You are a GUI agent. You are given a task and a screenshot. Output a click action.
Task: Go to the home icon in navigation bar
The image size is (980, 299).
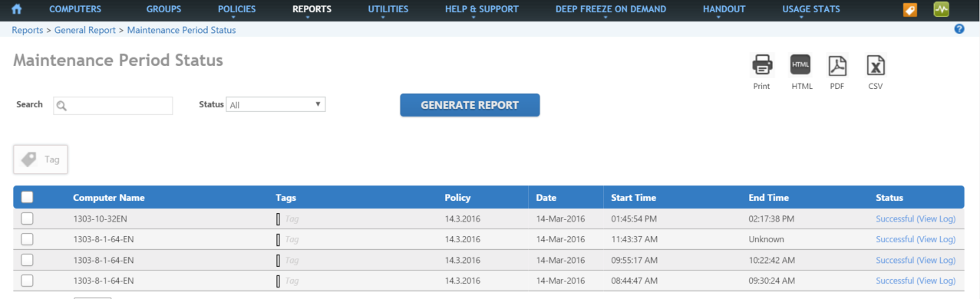coord(16,9)
